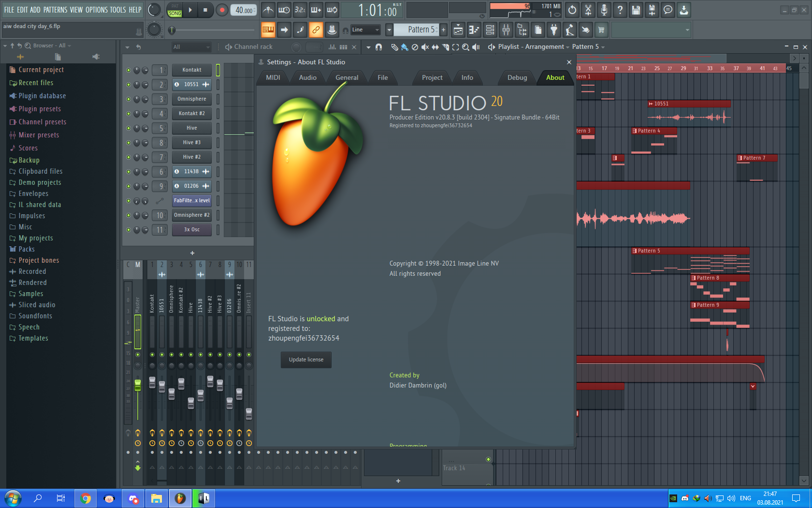Screen dimensions: 812x508
Task: Click the Update license button
Action: coord(306,359)
